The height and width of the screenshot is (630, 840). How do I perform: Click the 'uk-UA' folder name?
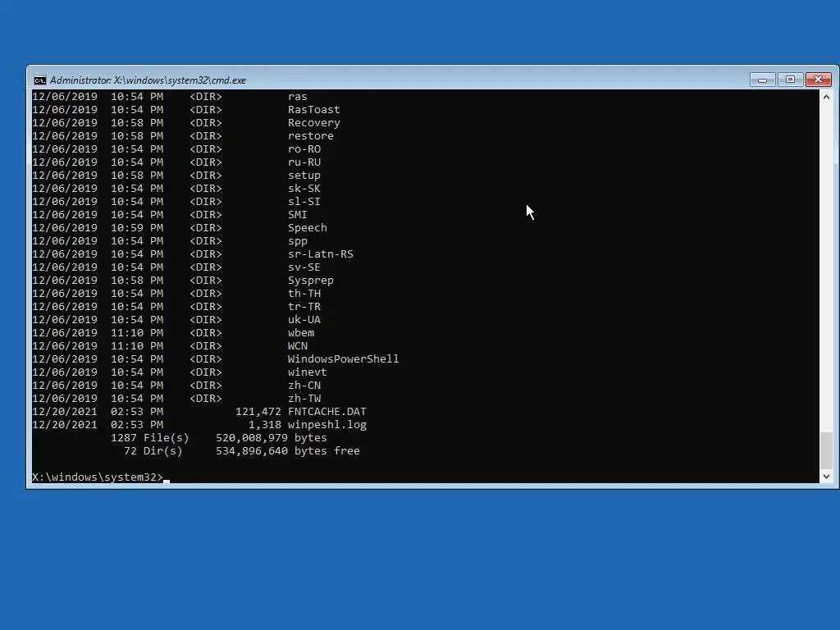pyautogui.click(x=304, y=319)
